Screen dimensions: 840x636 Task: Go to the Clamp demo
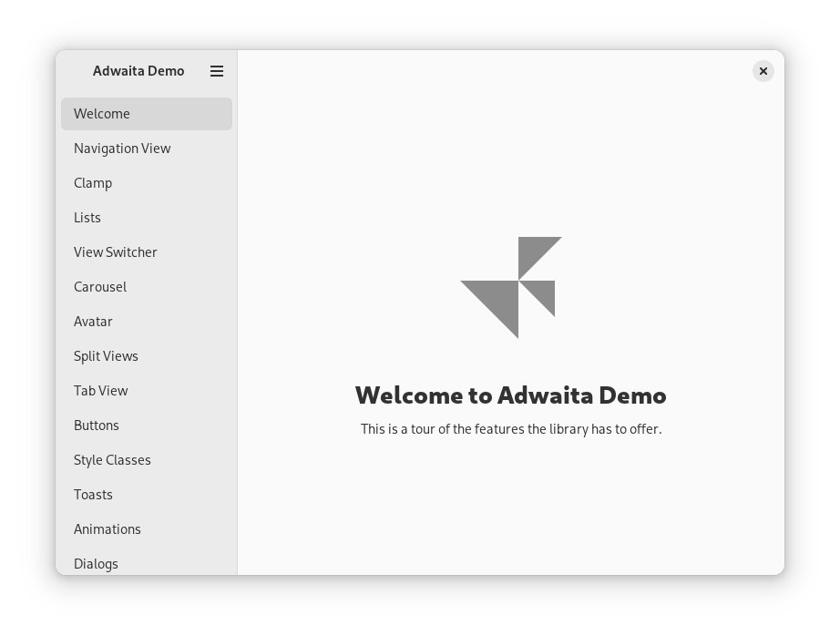click(x=146, y=183)
